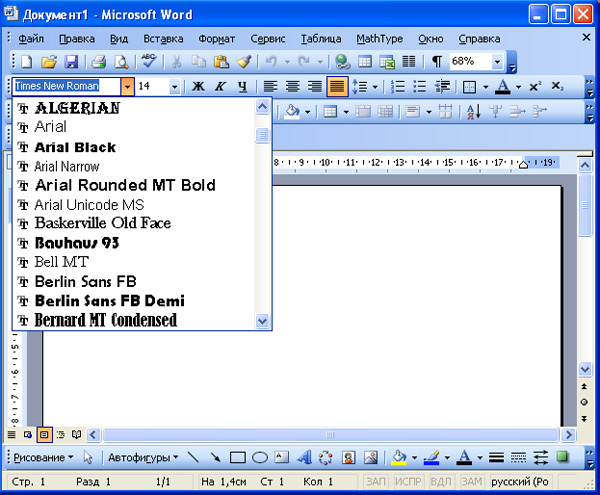This screenshot has height=495, width=600.
Task: Undo the last action
Action: 271,62
